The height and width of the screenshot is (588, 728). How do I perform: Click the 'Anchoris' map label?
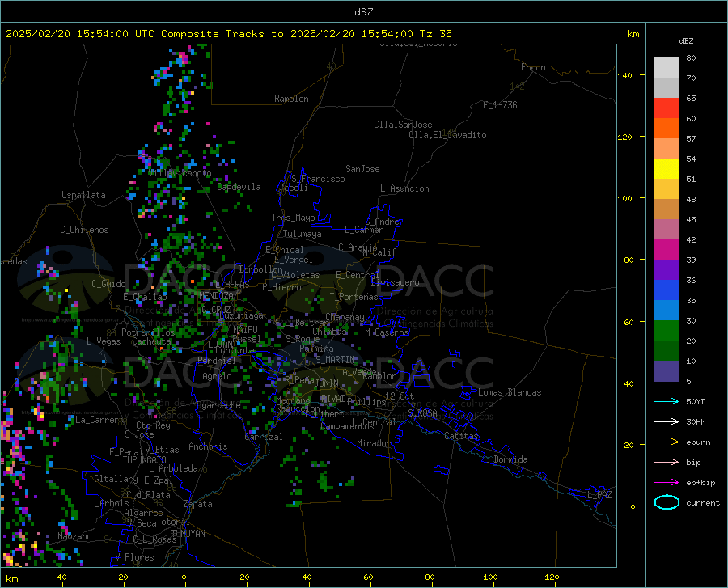pos(208,447)
